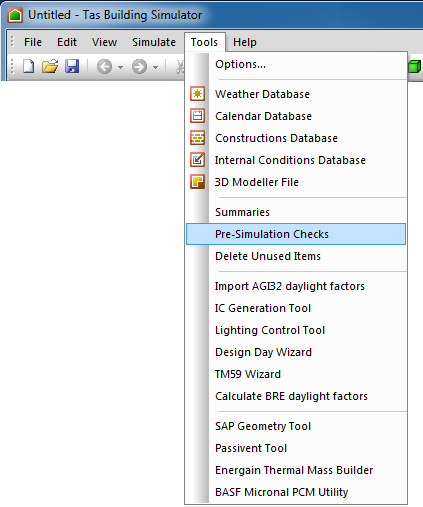Open Weather Database via its sun icon
The width and height of the screenshot is (423, 507).
[197, 94]
